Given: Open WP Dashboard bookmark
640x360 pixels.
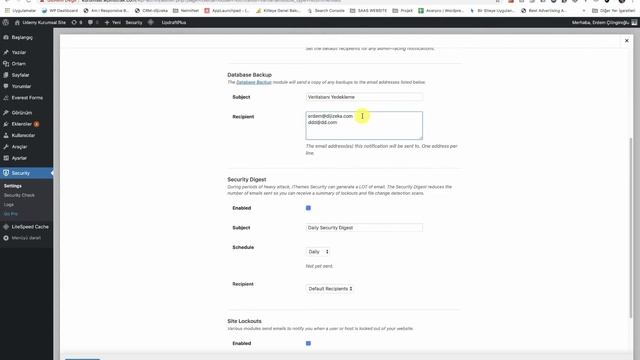Looking at the screenshot, I should point(60,11).
